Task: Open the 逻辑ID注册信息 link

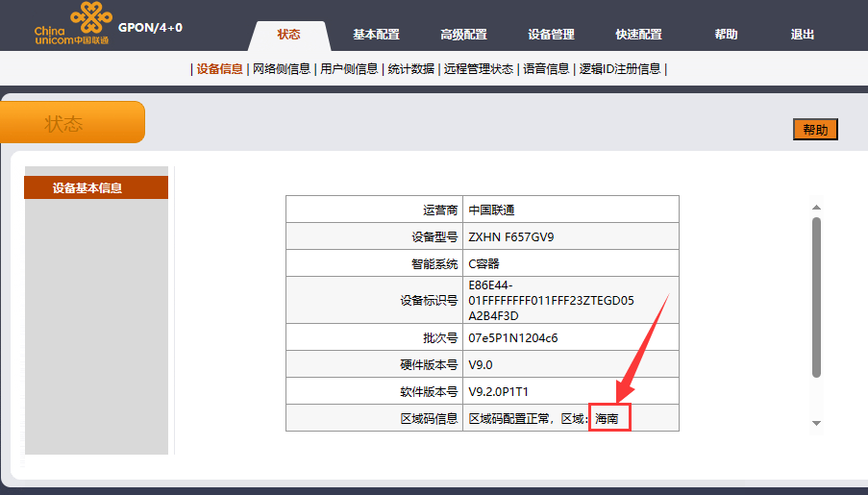Action: pos(620,69)
